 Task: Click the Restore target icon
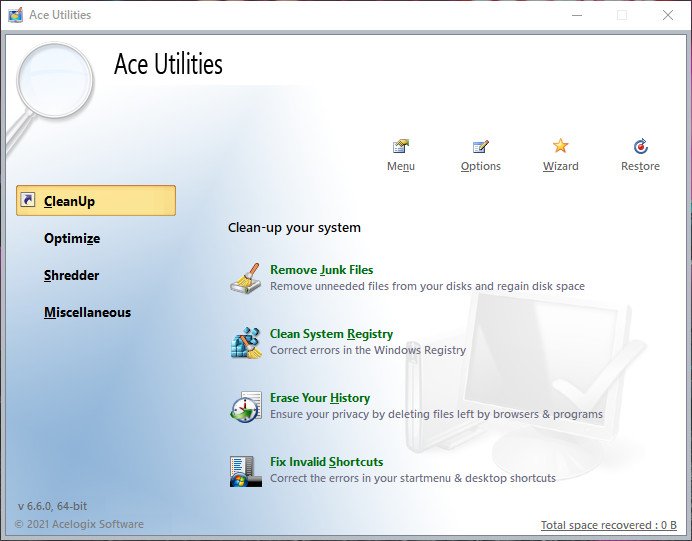click(x=640, y=146)
